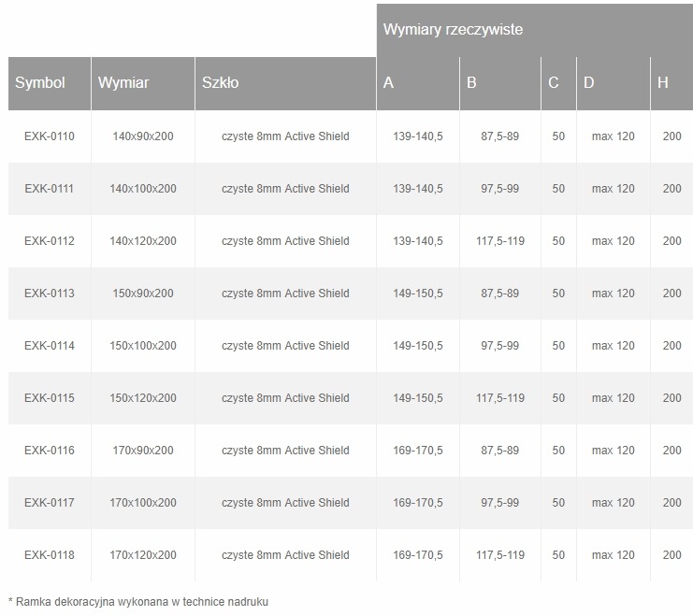This screenshot has height=616, width=693.
Task: Select the 170x90x200 dimension cell
Action: pos(143,451)
